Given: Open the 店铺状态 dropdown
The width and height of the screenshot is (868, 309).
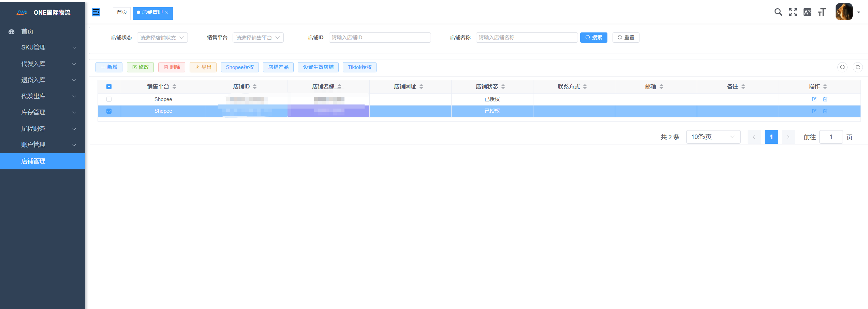Looking at the screenshot, I should click(x=162, y=38).
